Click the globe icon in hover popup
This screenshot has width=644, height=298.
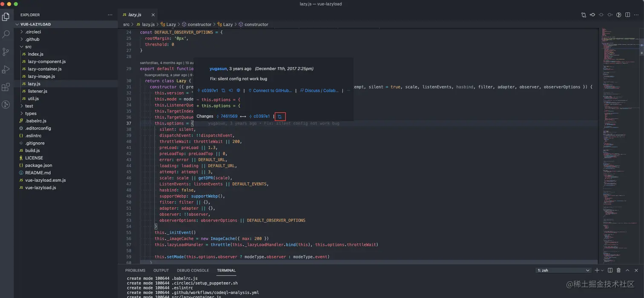(238, 91)
